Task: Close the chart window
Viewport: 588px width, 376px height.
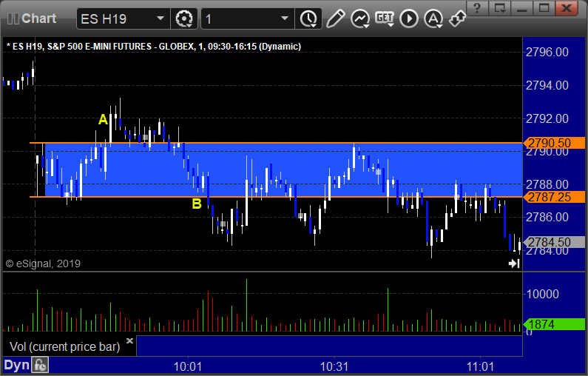Action: (567, 8)
